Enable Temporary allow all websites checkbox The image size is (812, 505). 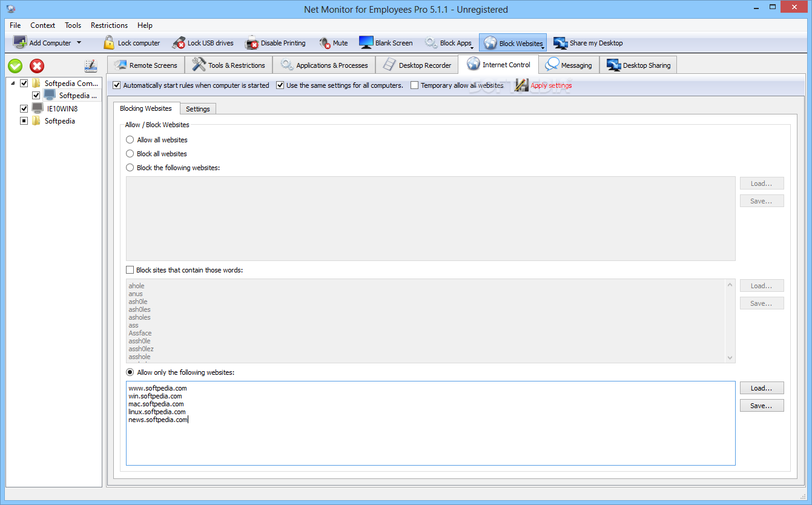click(x=415, y=85)
